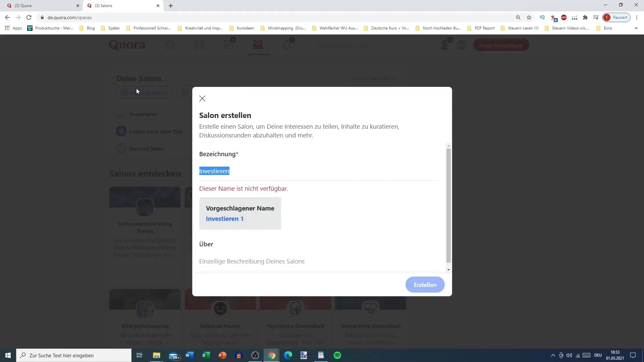
Task: Expand the Alltagsphilosophie salon card
Action: point(145,326)
